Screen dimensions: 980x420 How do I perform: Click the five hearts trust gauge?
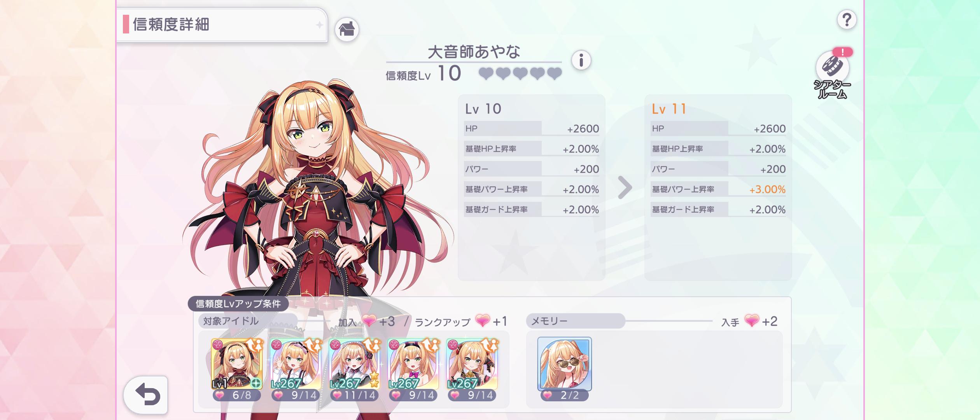point(520,73)
